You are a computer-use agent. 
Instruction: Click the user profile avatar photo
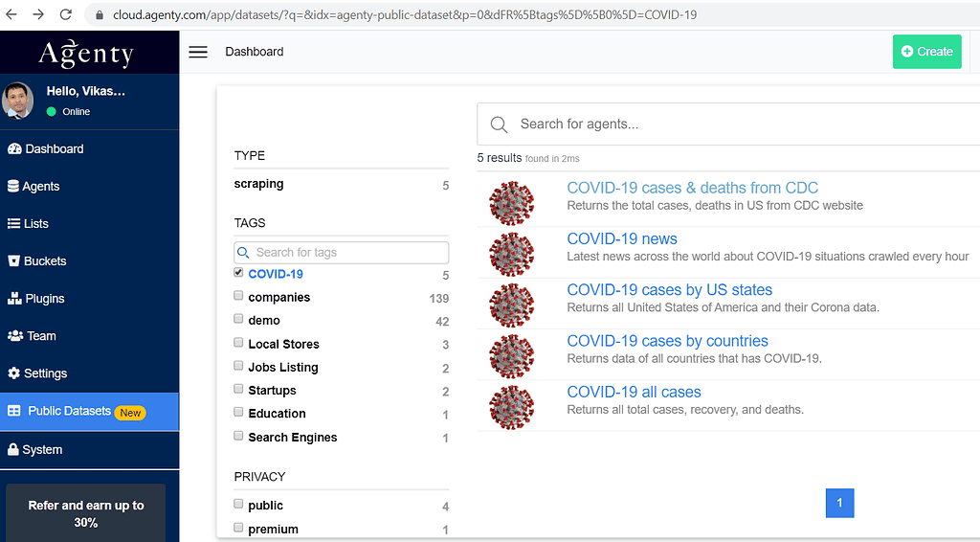17,100
